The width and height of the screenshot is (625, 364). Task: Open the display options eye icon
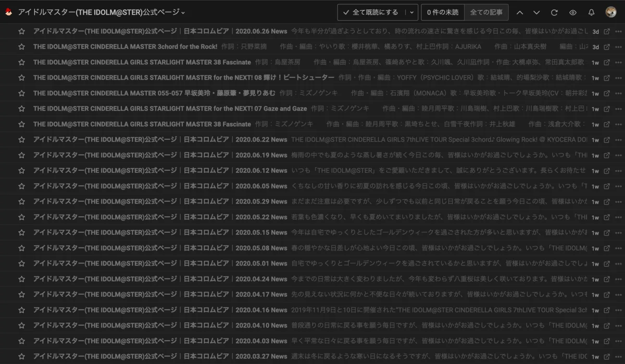(x=572, y=12)
